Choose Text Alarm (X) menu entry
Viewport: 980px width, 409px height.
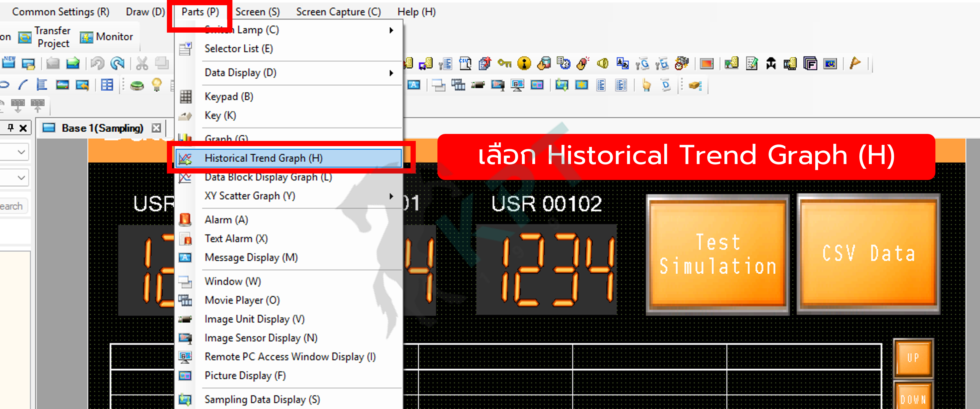click(288, 239)
